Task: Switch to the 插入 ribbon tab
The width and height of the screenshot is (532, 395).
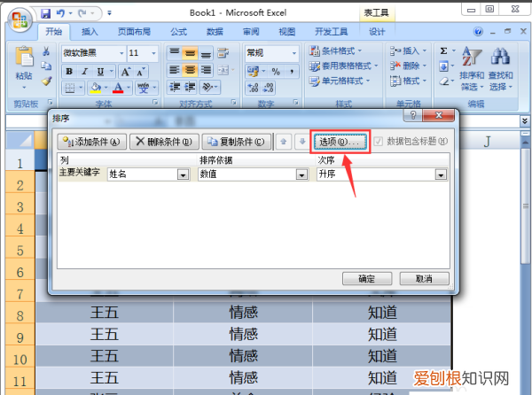Action: (90, 32)
